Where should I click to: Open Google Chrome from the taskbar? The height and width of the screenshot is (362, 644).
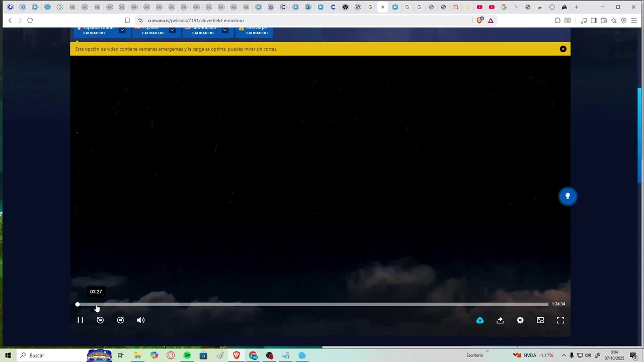coord(253,355)
